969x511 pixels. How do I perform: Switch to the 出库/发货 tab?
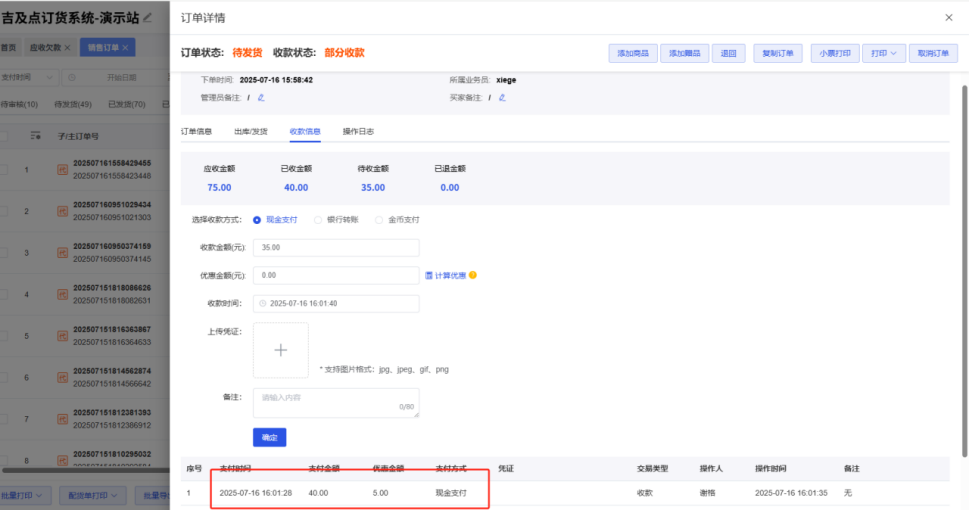coord(251,132)
